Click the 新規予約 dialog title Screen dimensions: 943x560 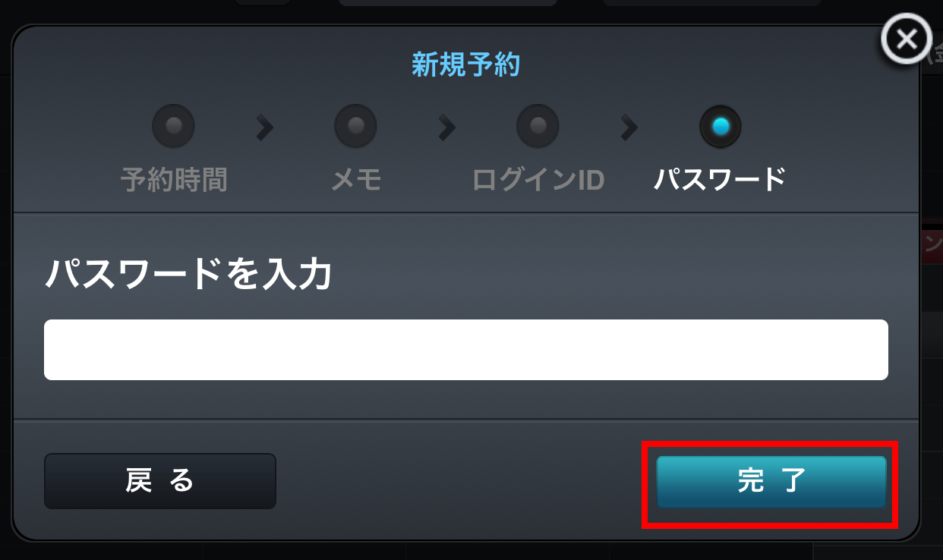pos(466,65)
